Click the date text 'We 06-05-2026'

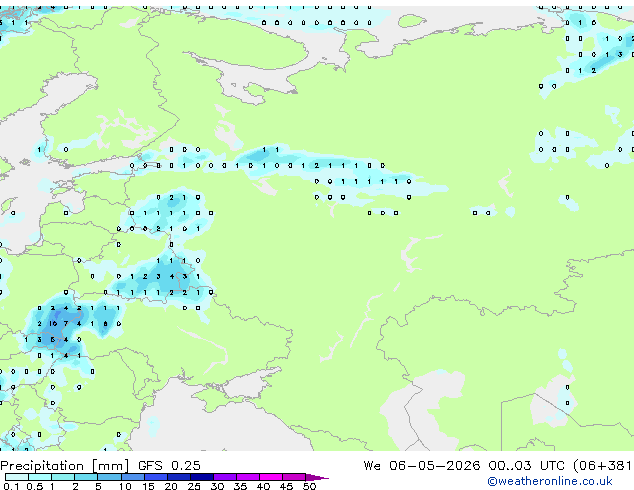[422, 466]
